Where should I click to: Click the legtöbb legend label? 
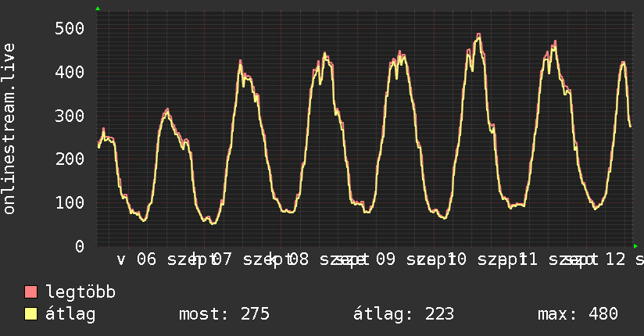pos(80,292)
